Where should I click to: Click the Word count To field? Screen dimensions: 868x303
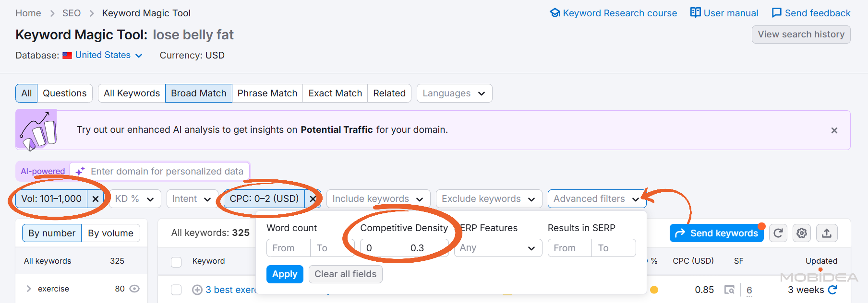pyautogui.click(x=332, y=248)
